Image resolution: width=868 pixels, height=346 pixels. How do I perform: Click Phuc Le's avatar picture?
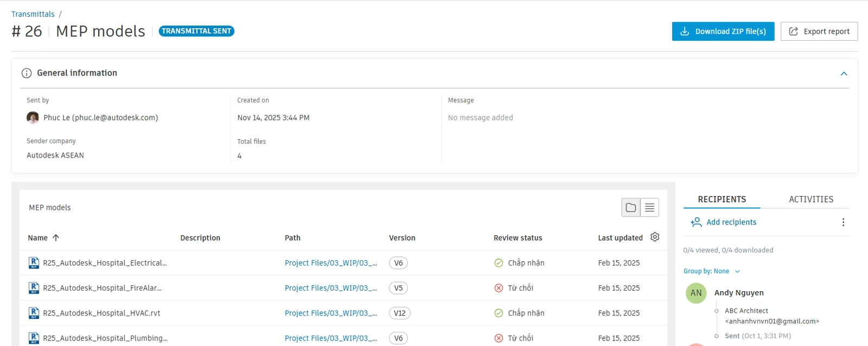[x=33, y=117]
